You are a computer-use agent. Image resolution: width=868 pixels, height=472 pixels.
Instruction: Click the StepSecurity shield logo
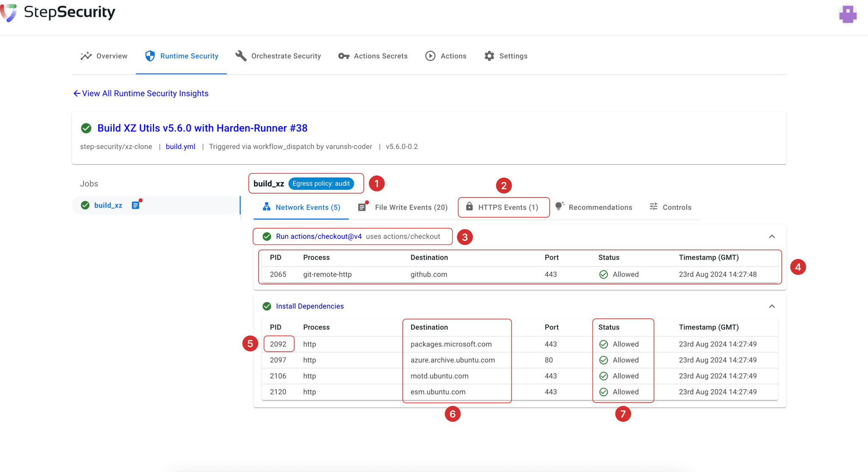coord(8,13)
